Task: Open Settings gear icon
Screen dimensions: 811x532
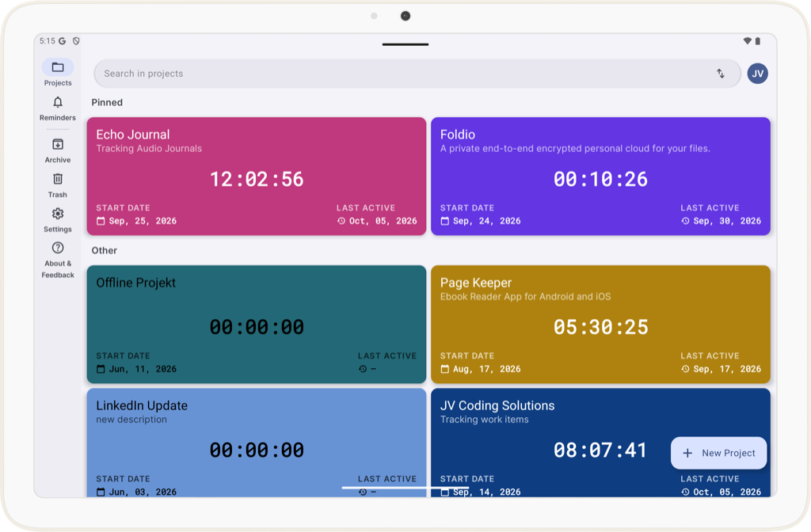Action: click(57, 214)
